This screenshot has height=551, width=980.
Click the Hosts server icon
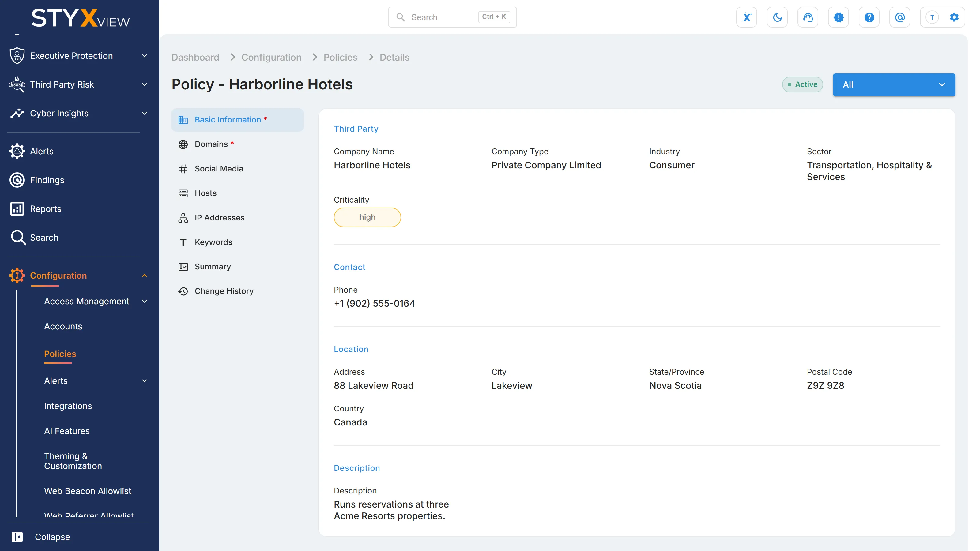click(x=183, y=193)
